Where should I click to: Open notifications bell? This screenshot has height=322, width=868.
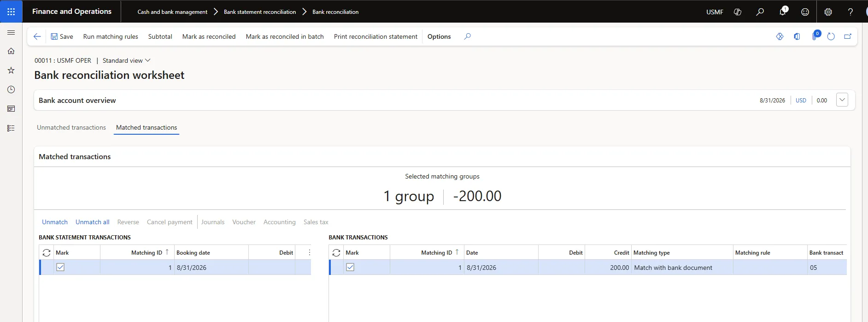click(782, 12)
